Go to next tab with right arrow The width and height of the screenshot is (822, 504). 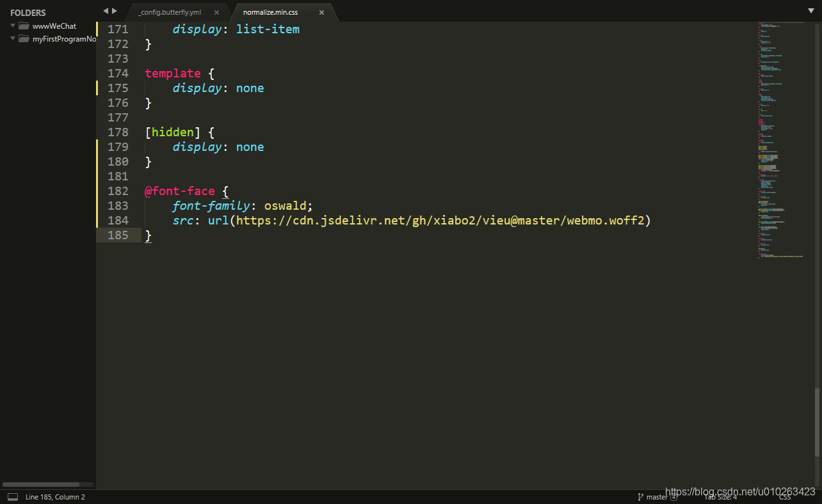click(115, 11)
